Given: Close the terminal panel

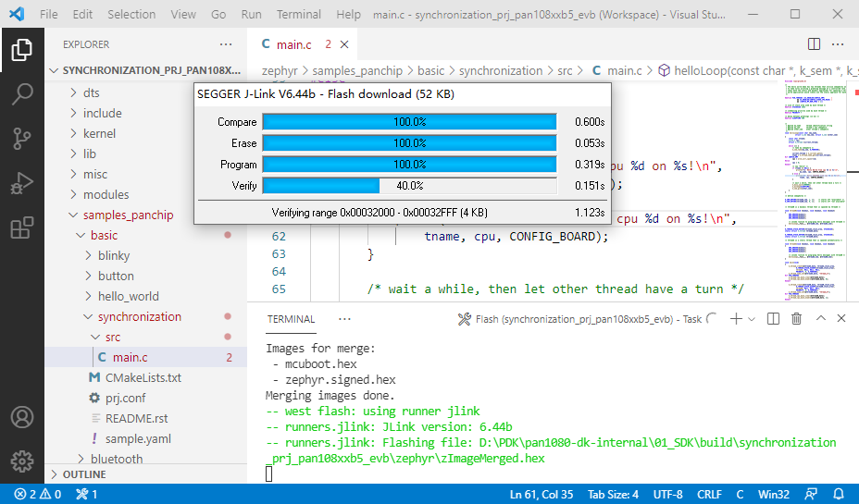Looking at the screenshot, I should click(841, 318).
